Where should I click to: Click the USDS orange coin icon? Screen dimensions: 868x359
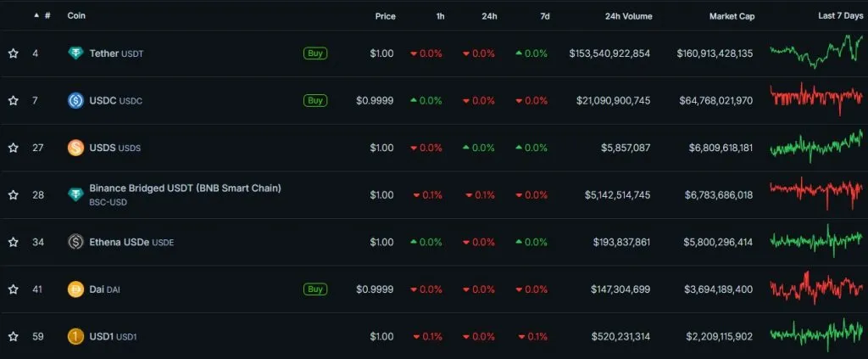75,148
